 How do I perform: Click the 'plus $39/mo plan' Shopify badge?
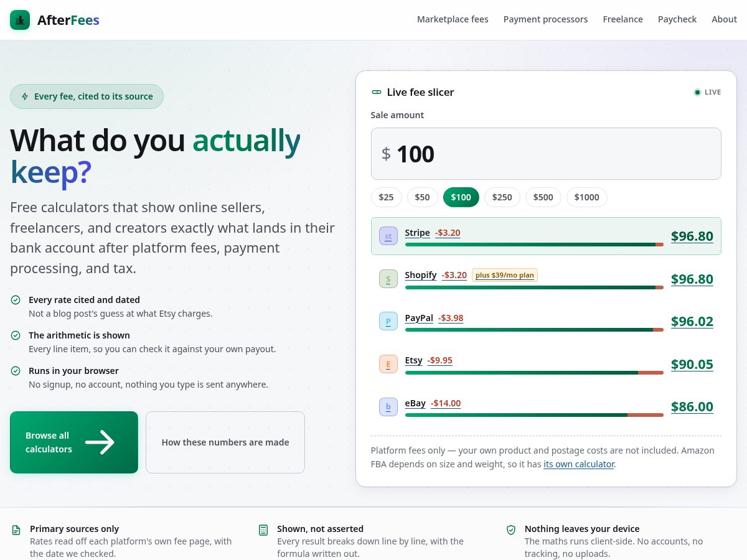pyautogui.click(x=505, y=275)
